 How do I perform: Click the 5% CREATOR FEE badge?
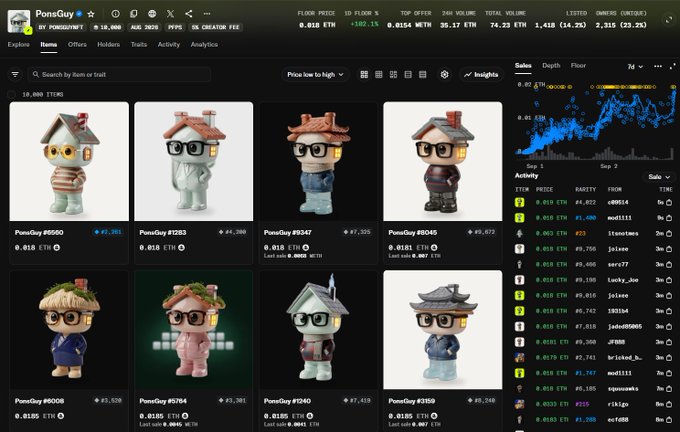coord(215,27)
